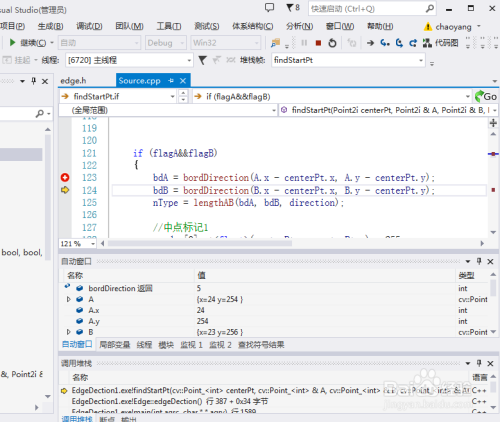Click the search icon in left panel

pos(40,114)
